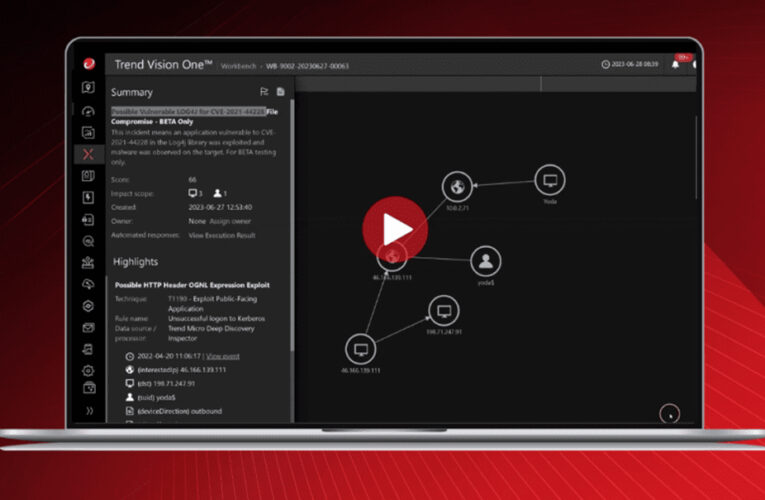Image resolution: width=765 pixels, height=500 pixels.
Task: Select the red X XDR sidebar icon
Action: click(x=88, y=154)
